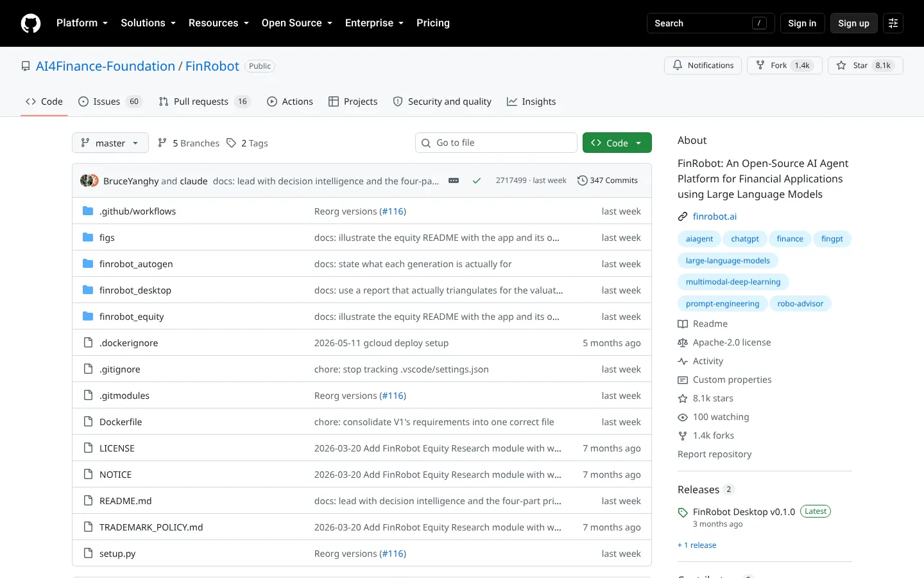Go to the Actions tab

pyautogui.click(x=290, y=101)
